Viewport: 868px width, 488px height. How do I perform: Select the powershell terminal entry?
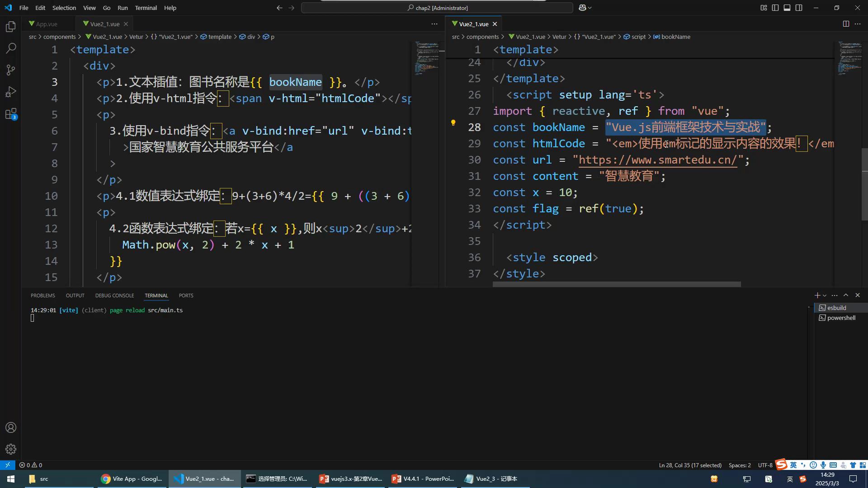[840, 318]
